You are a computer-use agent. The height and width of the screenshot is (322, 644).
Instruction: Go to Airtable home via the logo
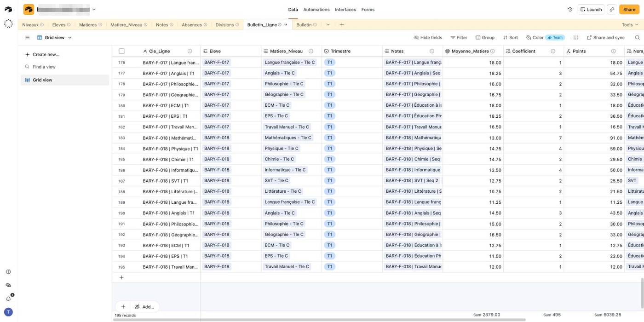point(8,9)
